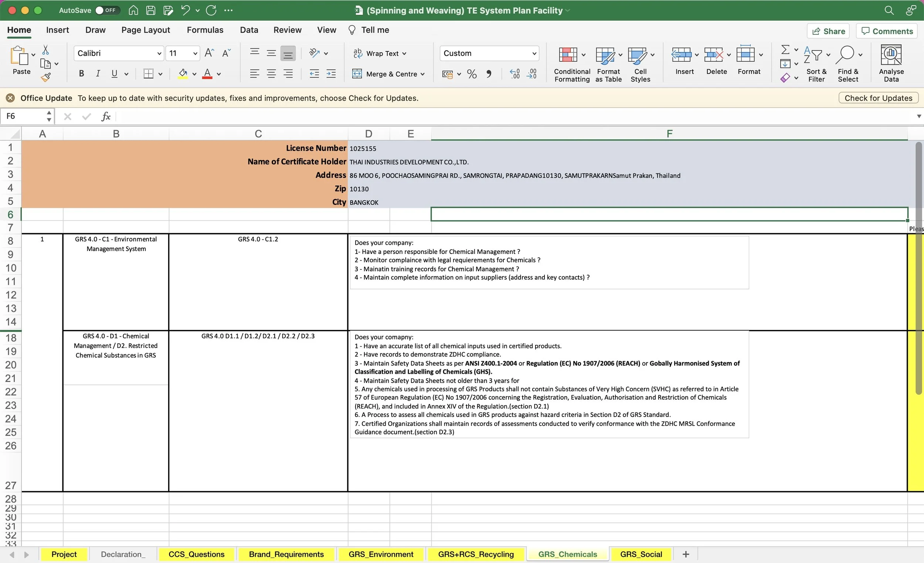Apply yellow fill colour
This screenshot has height=563, width=924.
(183, 74)
